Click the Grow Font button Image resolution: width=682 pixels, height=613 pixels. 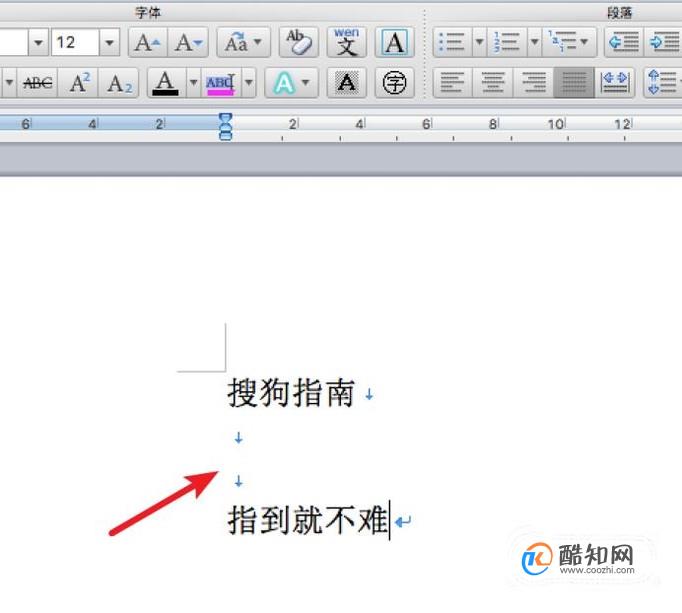(148, 42)
